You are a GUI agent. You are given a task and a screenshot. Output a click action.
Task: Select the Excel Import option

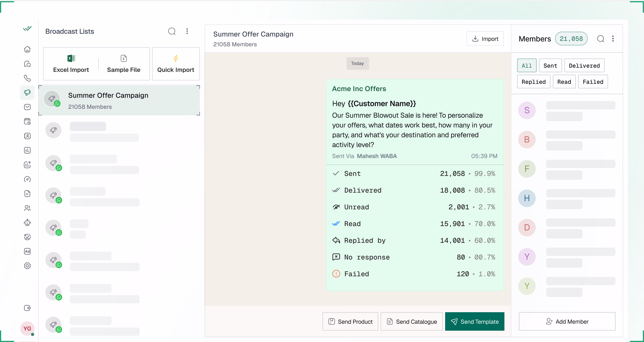[71, 64]
